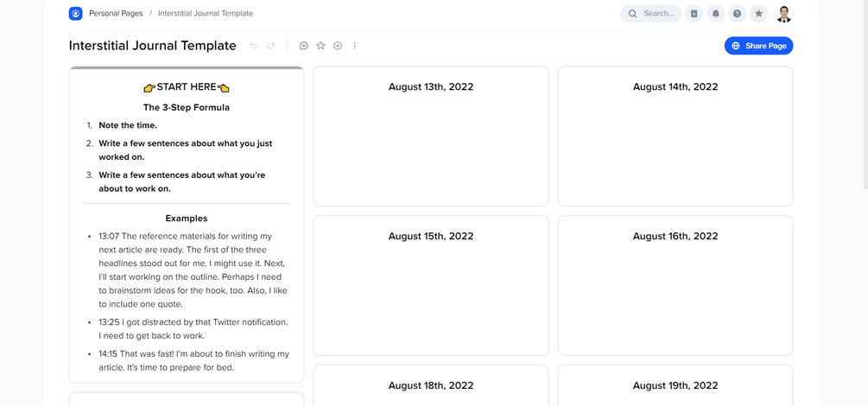868x406 pixels.
Task: Click the Share Page button
Action: point(758,46)
